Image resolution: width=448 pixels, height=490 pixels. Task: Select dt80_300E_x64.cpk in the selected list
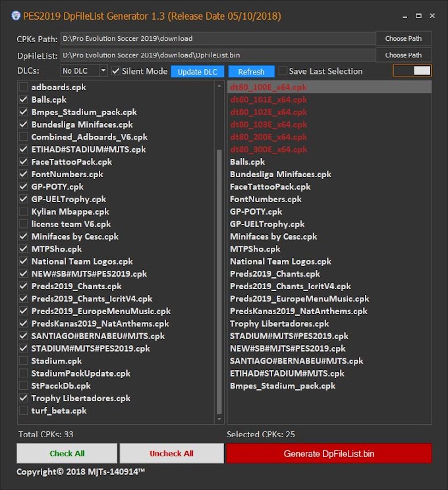click(x=329, y=149)
